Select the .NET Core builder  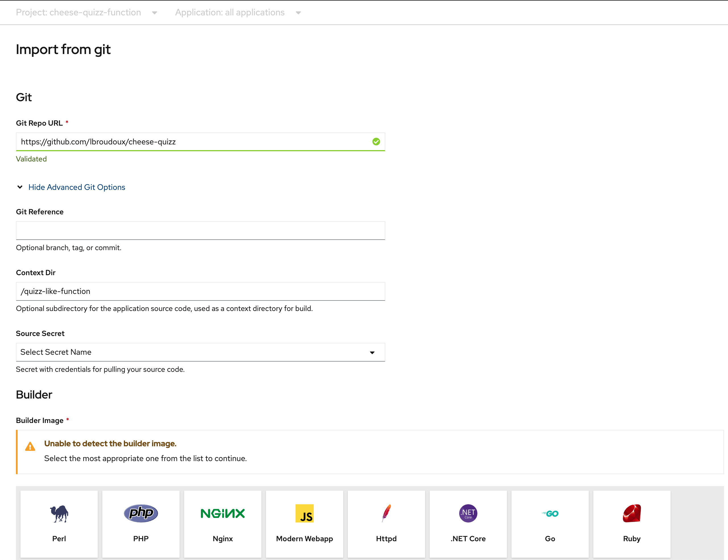coord(468,523)
